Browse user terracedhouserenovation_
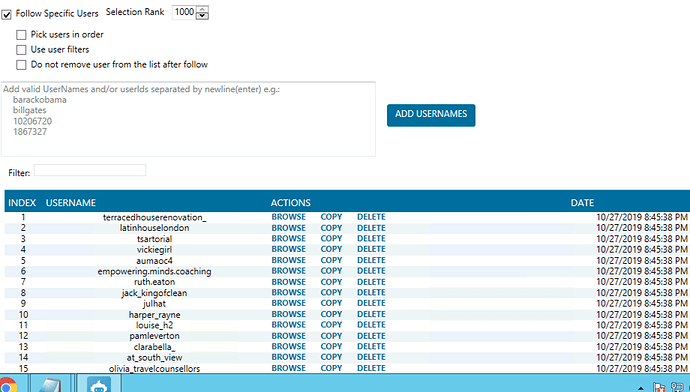Image resolution: width=690 pixels, height=392 pixels. (x=288, y=217)
